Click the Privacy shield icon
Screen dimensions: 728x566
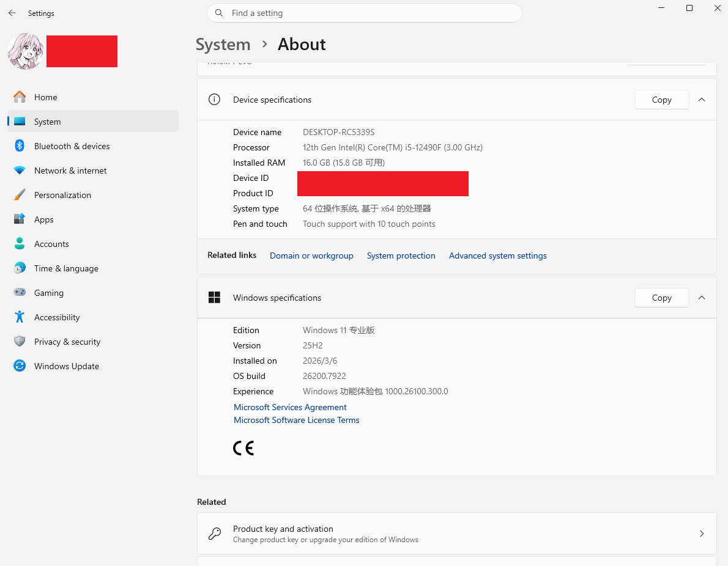click(x=20, y=342)
